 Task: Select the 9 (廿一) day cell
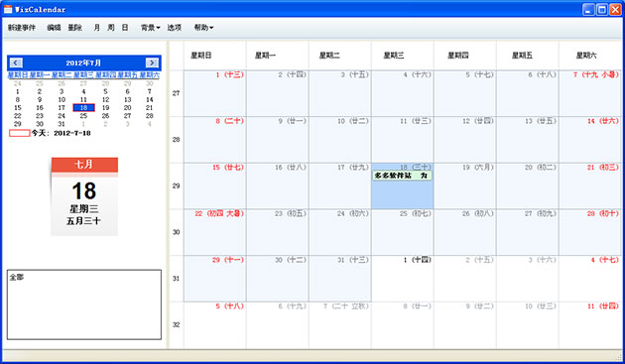point(278,140)
